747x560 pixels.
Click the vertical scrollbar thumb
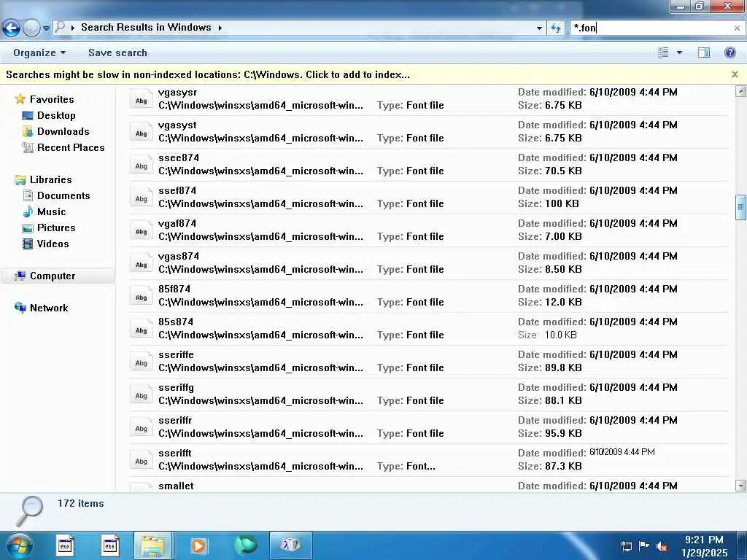tap(740, 206)
